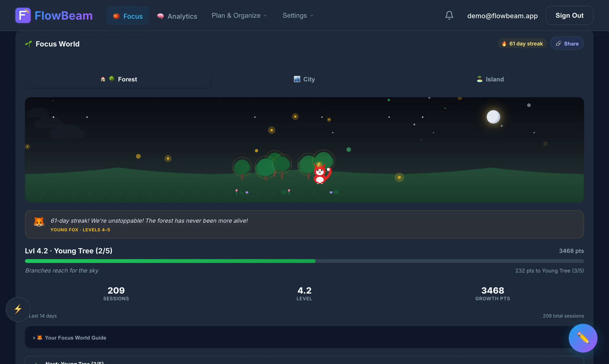Click 'YOUNG FOX · LEVELS 4–5' label
Screen dimensions: 609x364
[x=80, y=230]
